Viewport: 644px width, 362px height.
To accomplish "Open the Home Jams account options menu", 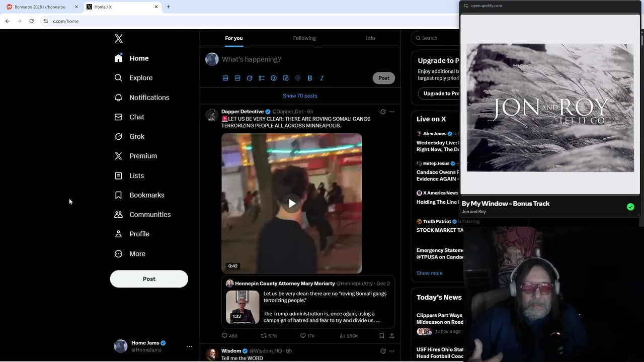I will point(190,346).
